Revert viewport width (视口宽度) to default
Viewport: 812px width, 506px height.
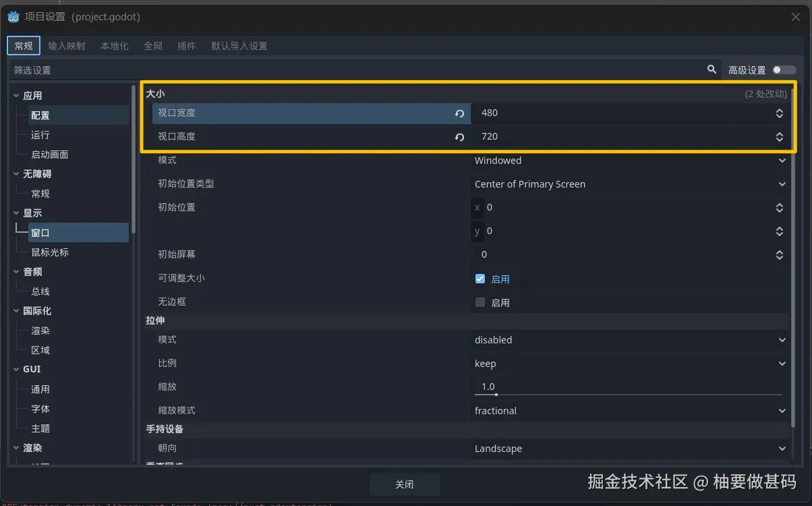pyautogui.click(x=460, y=113)
